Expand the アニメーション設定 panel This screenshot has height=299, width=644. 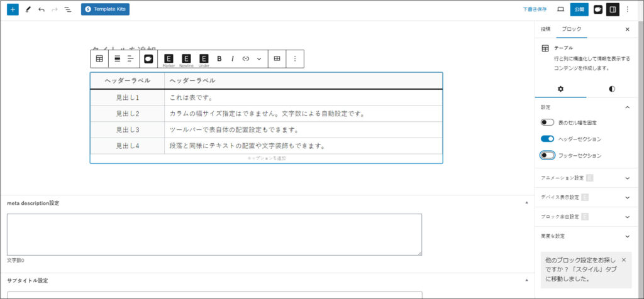(627, 178)
